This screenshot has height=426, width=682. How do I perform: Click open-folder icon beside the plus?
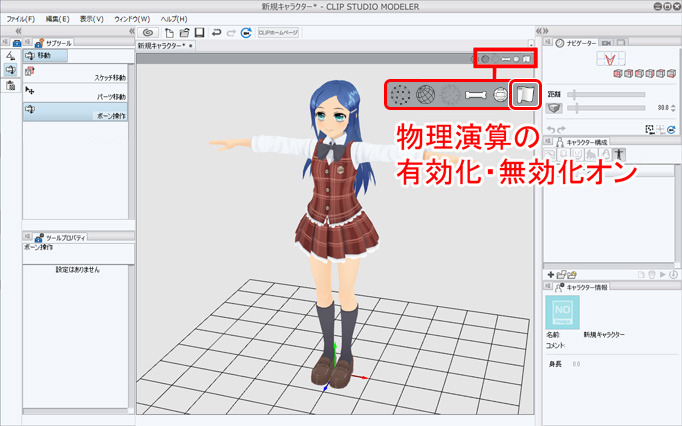(x=561, y=275)
